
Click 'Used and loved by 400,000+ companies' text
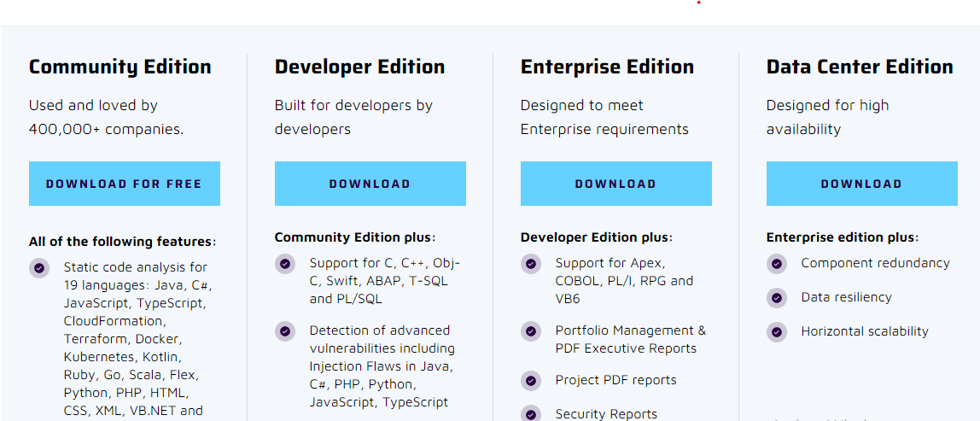point(106,117)
